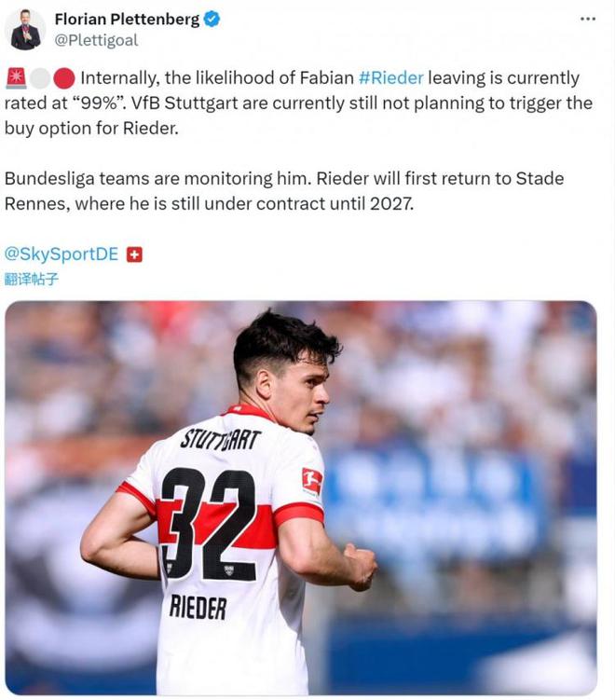Click the Swiss flag emoji after @SkySportDE
Screen dimensions: 615x700
[x=134, y=254]
